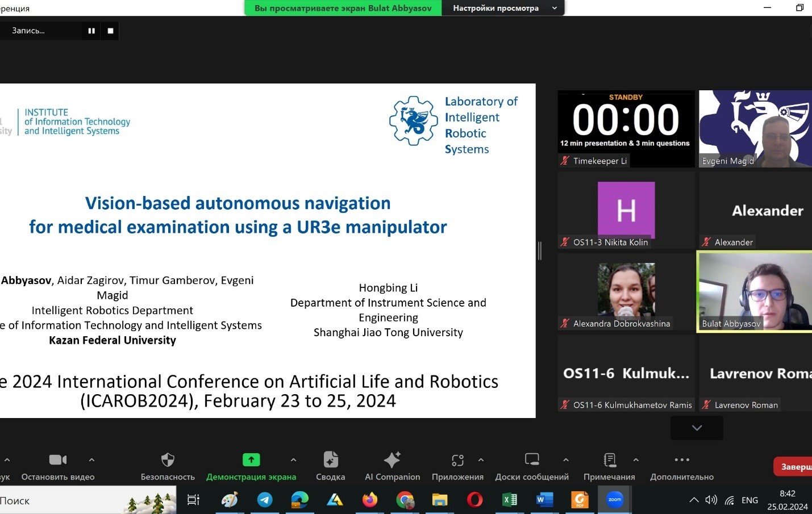
Task: Open Microsoft Word from the taskbar
Action: coord(544,500)
